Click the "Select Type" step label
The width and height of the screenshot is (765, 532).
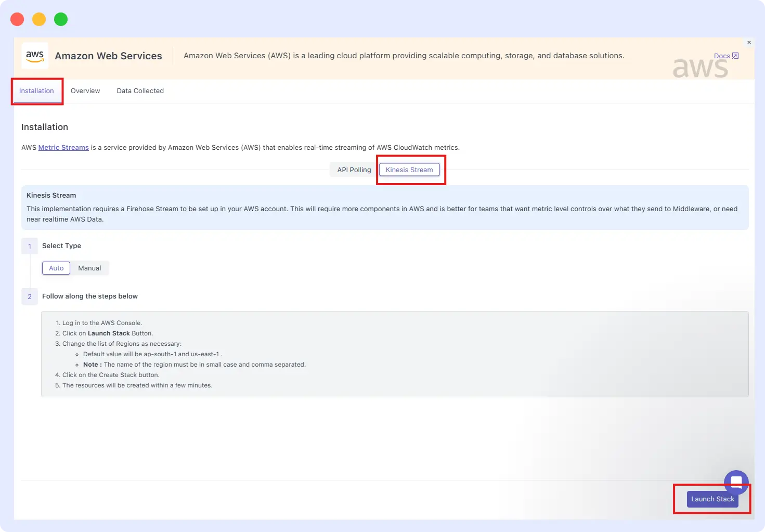(x=61, y=246)
